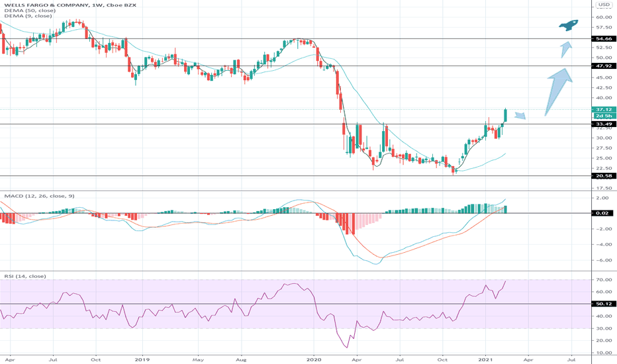The width and height of the screenshot is (617, 364).
Task: Click the 50.12 RSI level label
Action: tap(604, 304)
